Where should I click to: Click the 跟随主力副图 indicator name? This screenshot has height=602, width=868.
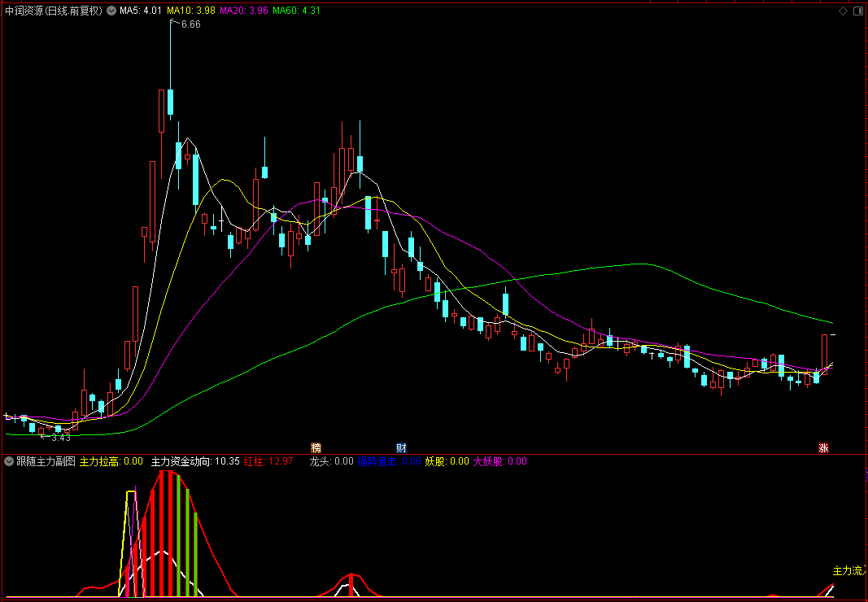[46, 461]
